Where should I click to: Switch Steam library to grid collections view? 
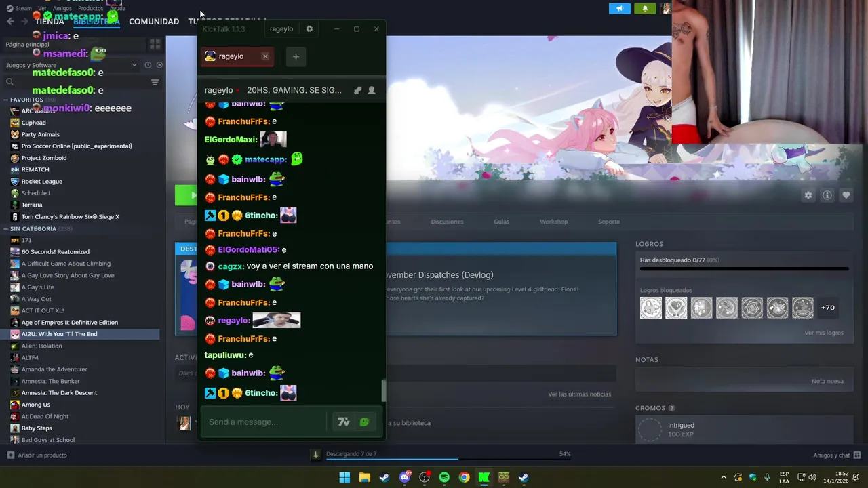pyautogui.click(x=155, y=45)
